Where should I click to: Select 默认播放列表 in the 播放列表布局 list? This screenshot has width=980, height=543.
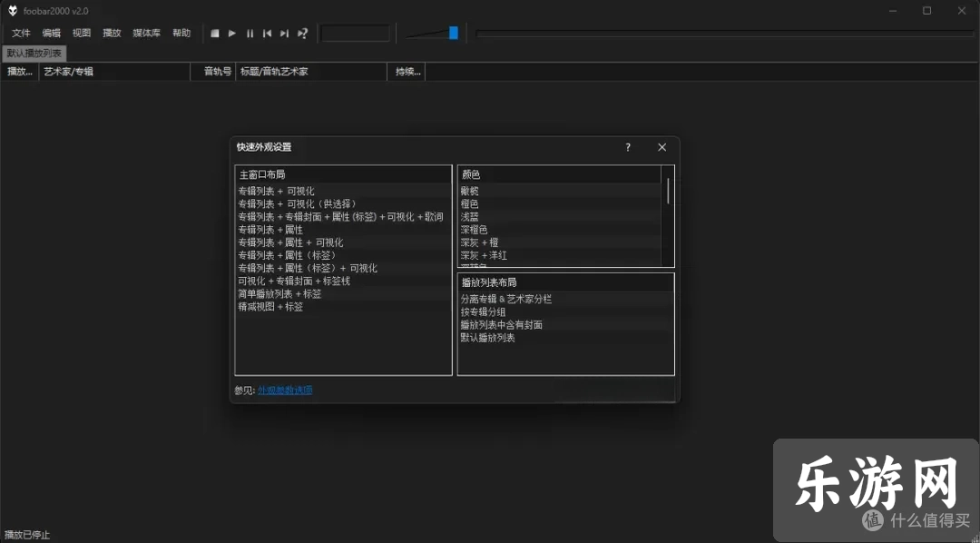[x=566, y=338]
